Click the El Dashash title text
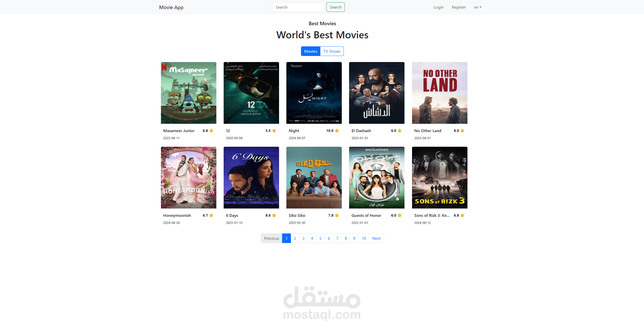644x328 pixels. coord(361,131)
